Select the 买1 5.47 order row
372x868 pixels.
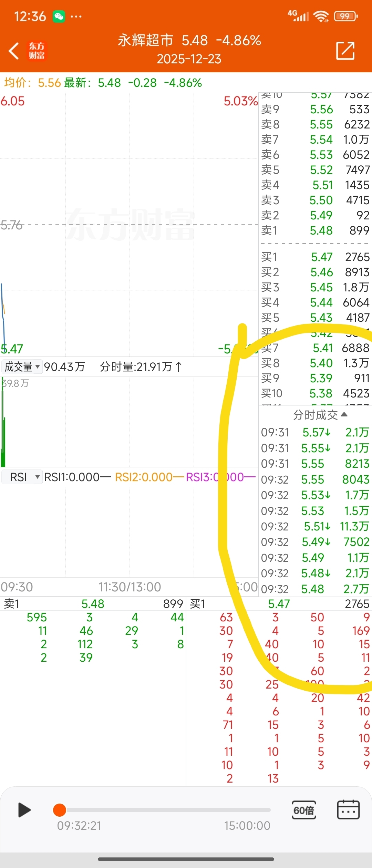coord(315,257)
